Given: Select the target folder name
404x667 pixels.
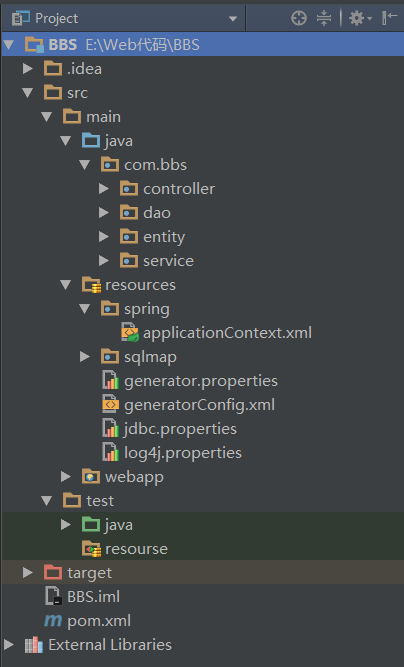Looking at the screenshot, I should pos(89,573).
